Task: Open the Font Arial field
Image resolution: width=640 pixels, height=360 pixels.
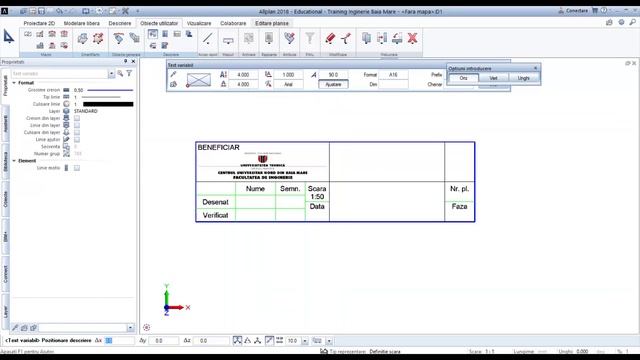Action: click(x=288, y=84)
